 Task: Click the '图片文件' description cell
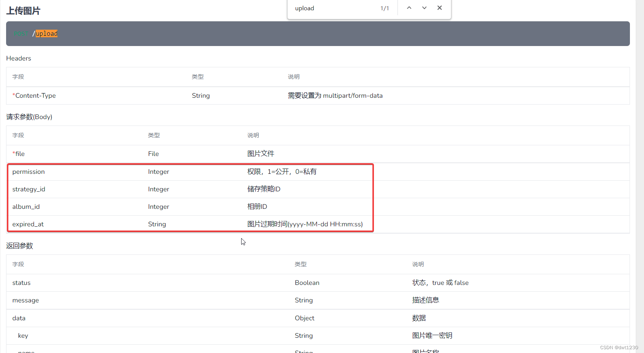[x=261, y=154]
